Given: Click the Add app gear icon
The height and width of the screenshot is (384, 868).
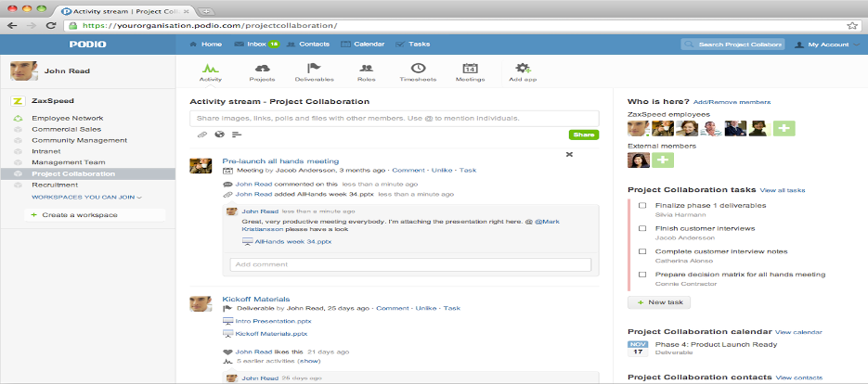Looking at the screenshot, I should (x=523, y=68).
